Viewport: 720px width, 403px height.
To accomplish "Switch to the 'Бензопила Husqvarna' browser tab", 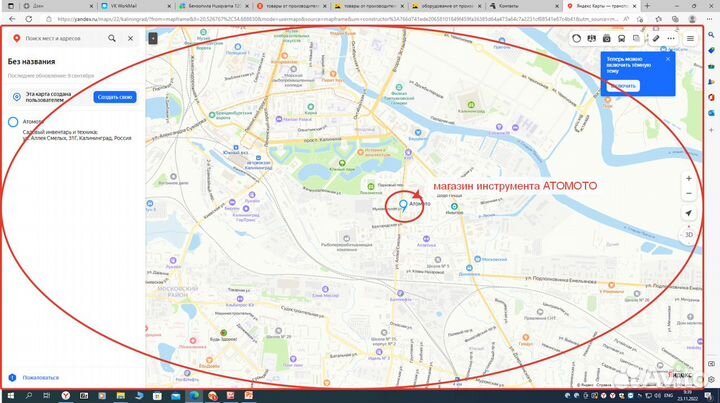I will click(214, 6).
